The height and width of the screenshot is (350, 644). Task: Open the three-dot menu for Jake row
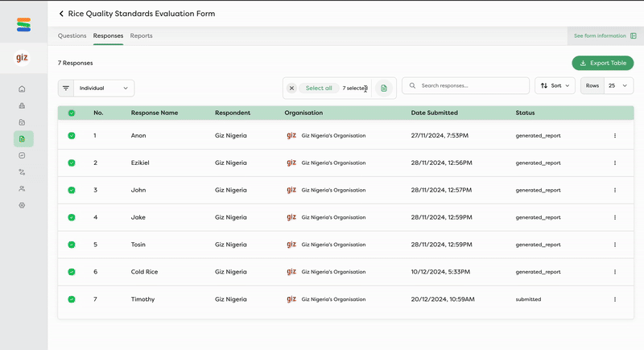pyautogui.click(x=615, y=217)
